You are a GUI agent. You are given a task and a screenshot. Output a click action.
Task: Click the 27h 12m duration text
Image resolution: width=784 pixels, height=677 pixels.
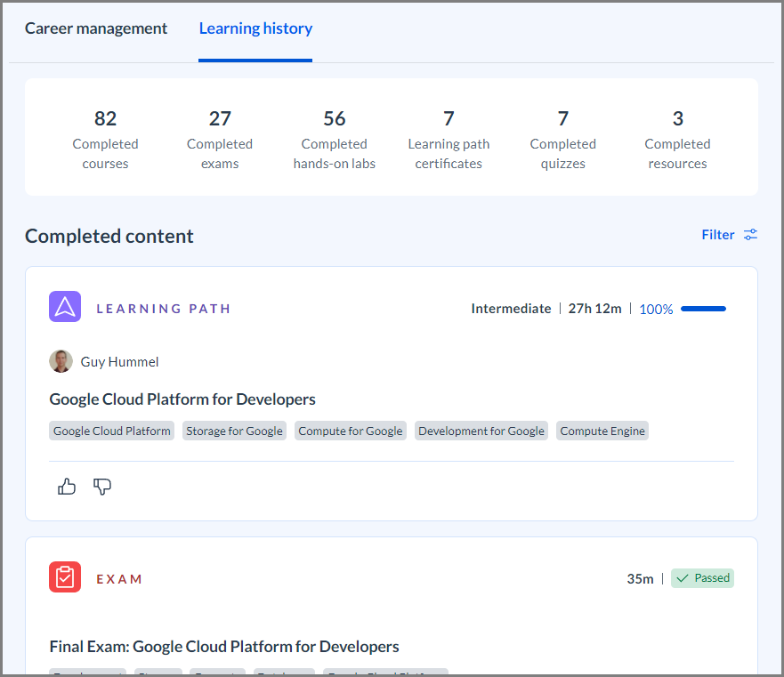(595, 309)
